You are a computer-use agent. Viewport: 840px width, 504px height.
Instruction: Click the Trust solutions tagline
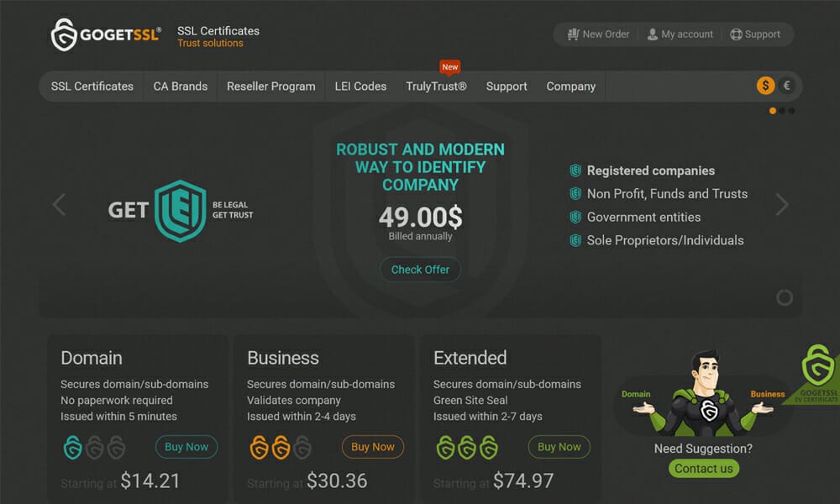pyautogui.click(x=210, y=44)
